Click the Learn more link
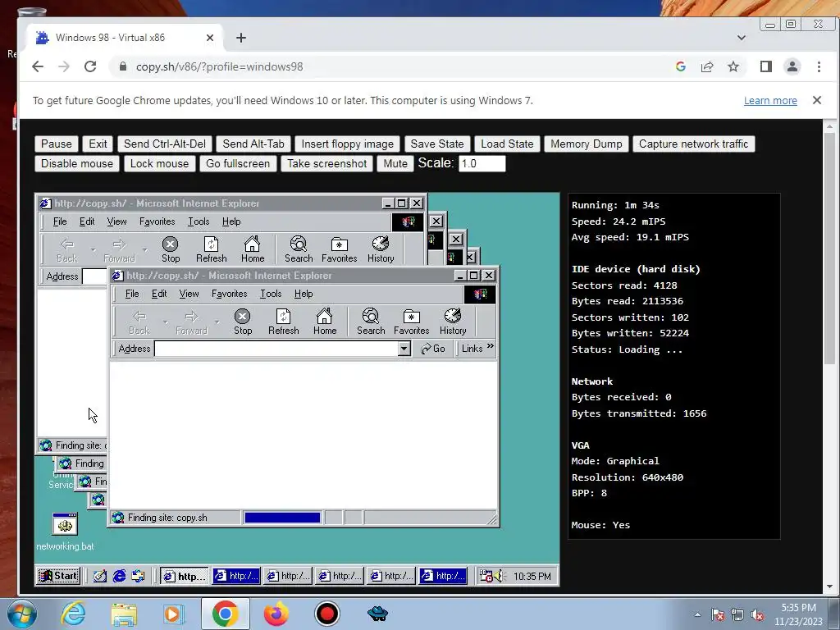The width and height of the screenshot is (840, 630). pos(769,101)
